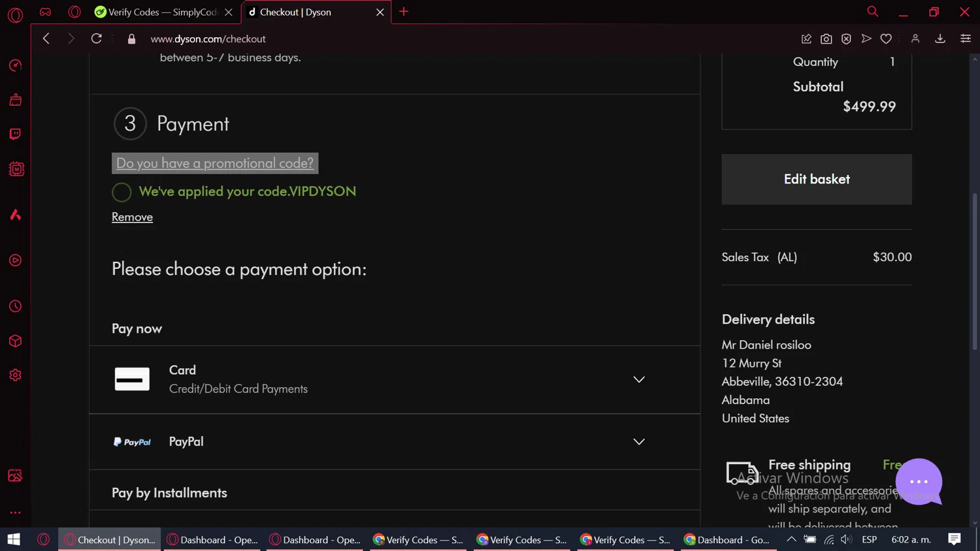
Task: Click the ESP language indicator
Action: 869,539
